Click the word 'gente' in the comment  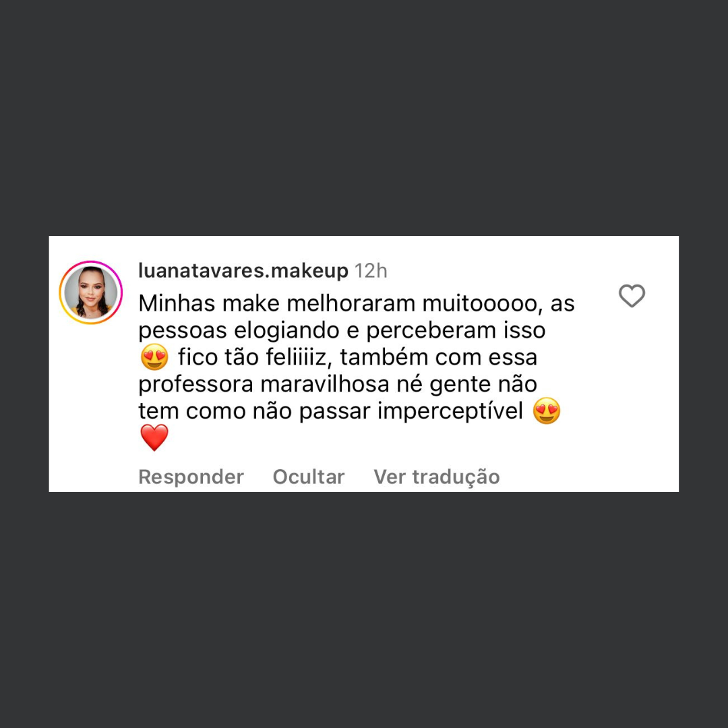pos(460,385)
